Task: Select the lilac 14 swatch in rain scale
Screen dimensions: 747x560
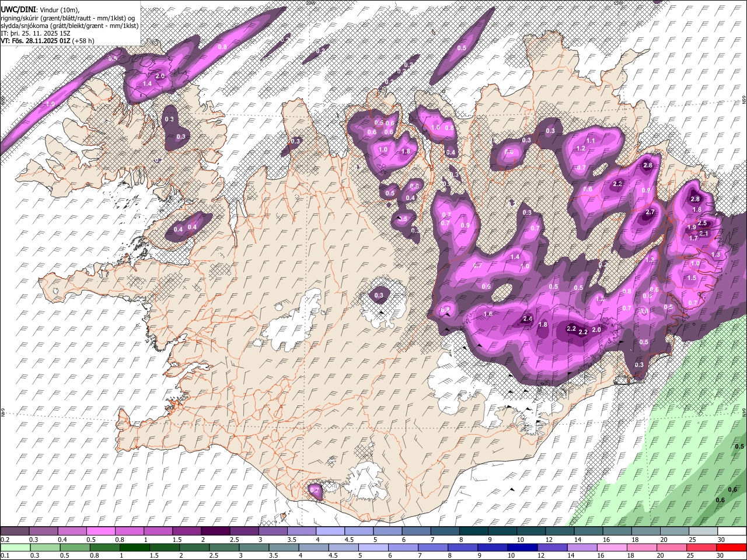Action: [x=582, y=547]
